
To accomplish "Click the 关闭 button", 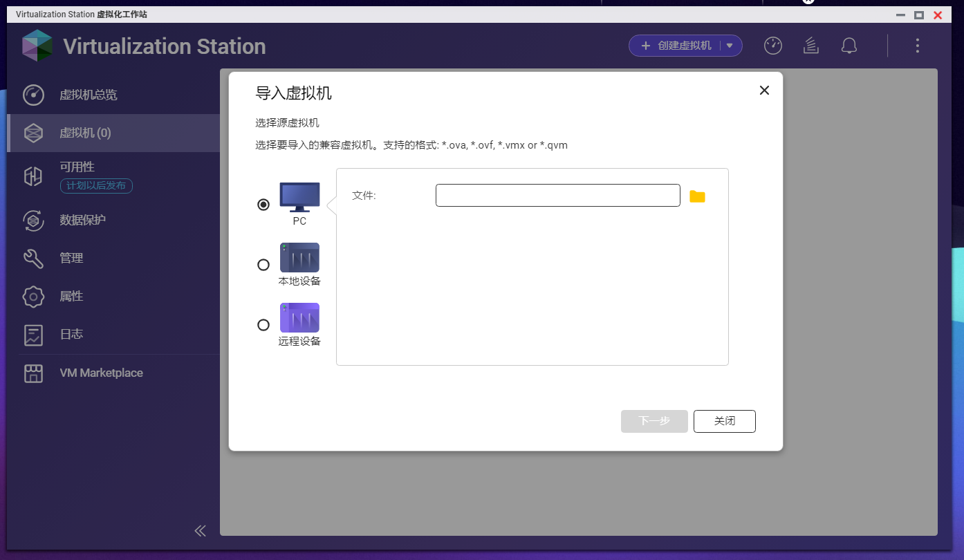I will (724, 421).
